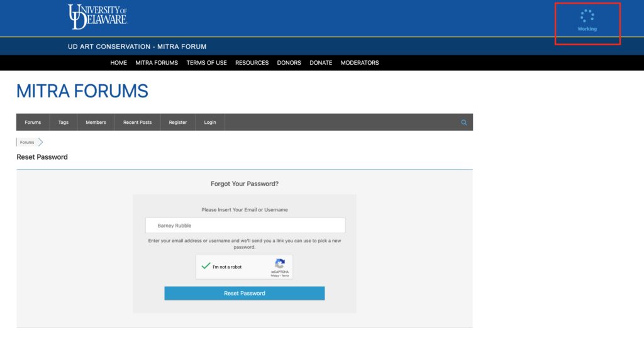Click the search magnifier icon

tap(464, 123)
